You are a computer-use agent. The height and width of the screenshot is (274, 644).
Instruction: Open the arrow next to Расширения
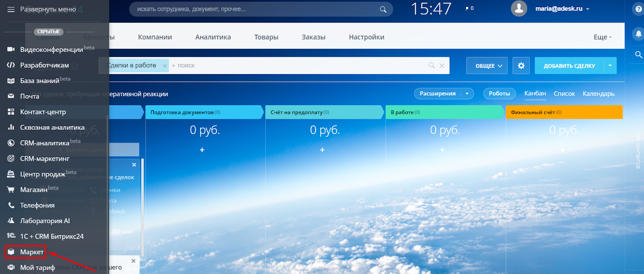click(467, 93)
